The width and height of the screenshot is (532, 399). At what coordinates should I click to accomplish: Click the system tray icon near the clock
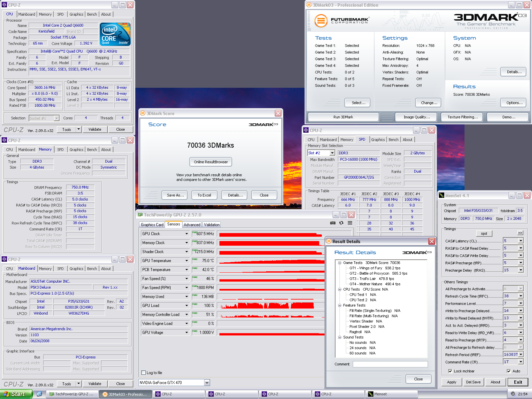[513, 394]
